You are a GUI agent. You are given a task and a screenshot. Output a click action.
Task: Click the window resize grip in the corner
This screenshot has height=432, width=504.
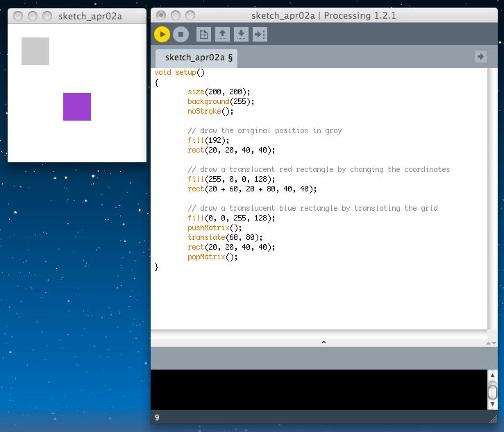(x=493, y=419)
